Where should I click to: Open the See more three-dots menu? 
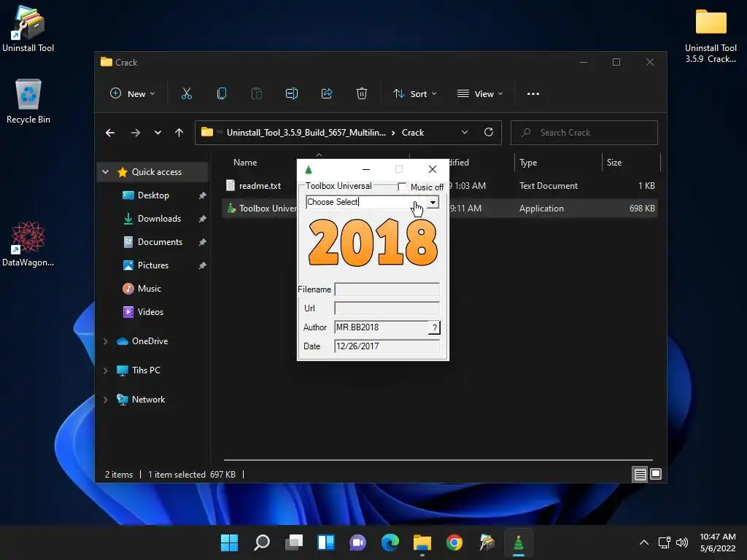pos(533,94)
